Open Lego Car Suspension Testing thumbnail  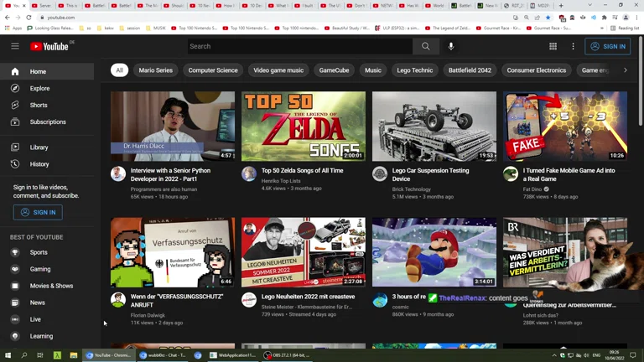(x=434, y=127)
